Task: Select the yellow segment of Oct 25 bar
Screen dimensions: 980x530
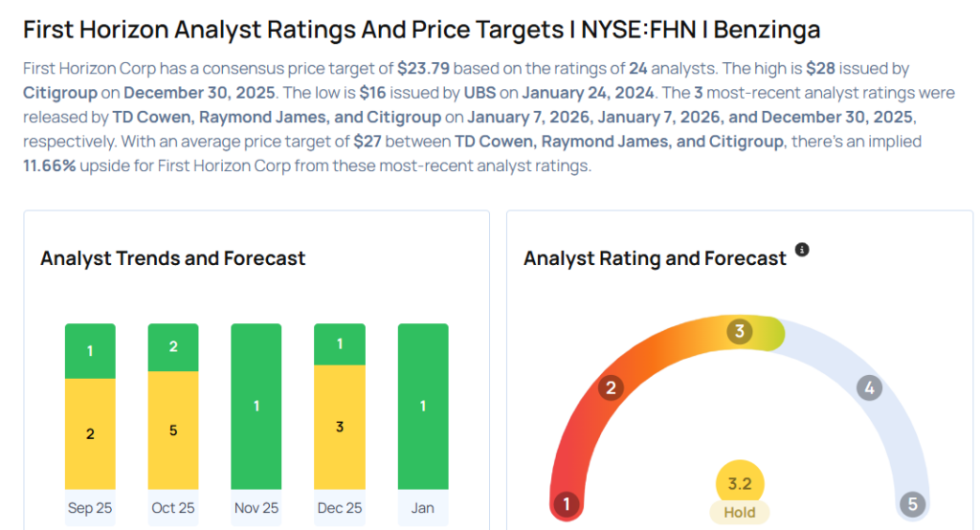Action: point(173,431)
